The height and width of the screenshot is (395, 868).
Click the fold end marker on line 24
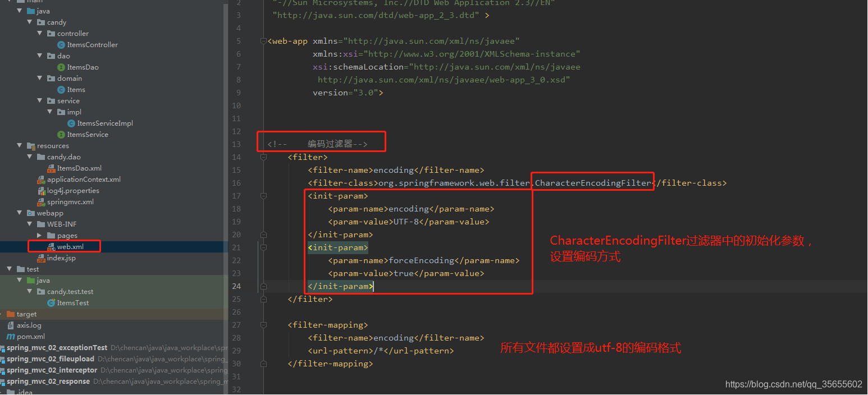click(x=263, y=286)
